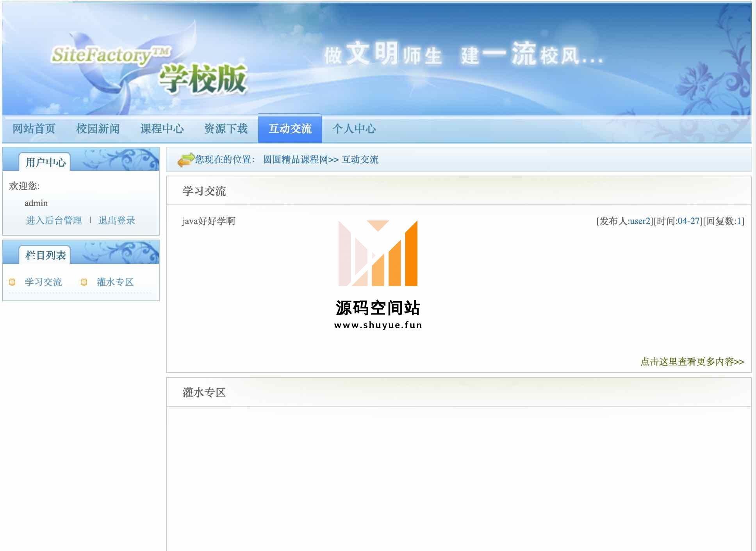Click the 欢迎您: greeting text
This screenshot has width=756, height=551.
click(24, 186)
